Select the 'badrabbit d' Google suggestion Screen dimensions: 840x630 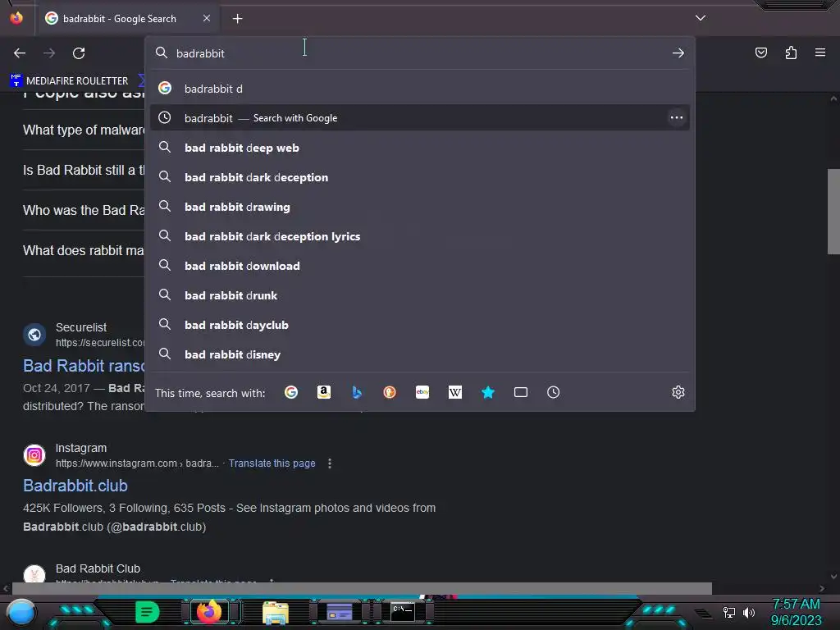[420, 89]
